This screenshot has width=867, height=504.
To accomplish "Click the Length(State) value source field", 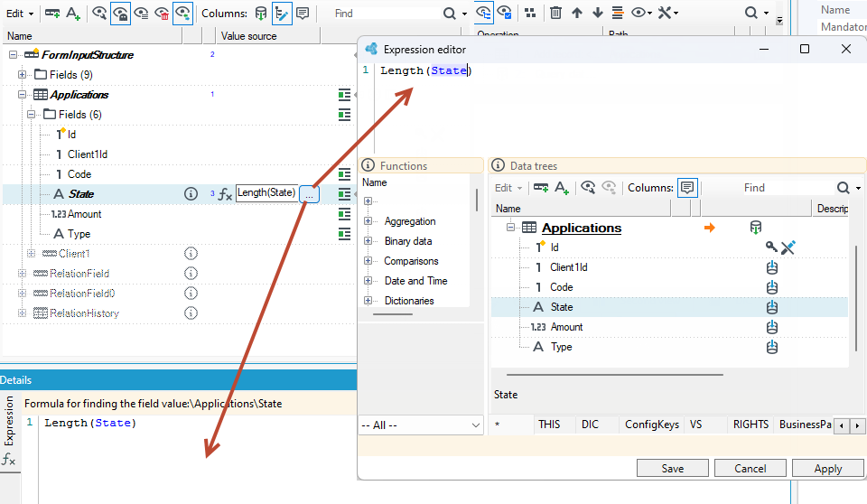I will click(x=266, y=192).
